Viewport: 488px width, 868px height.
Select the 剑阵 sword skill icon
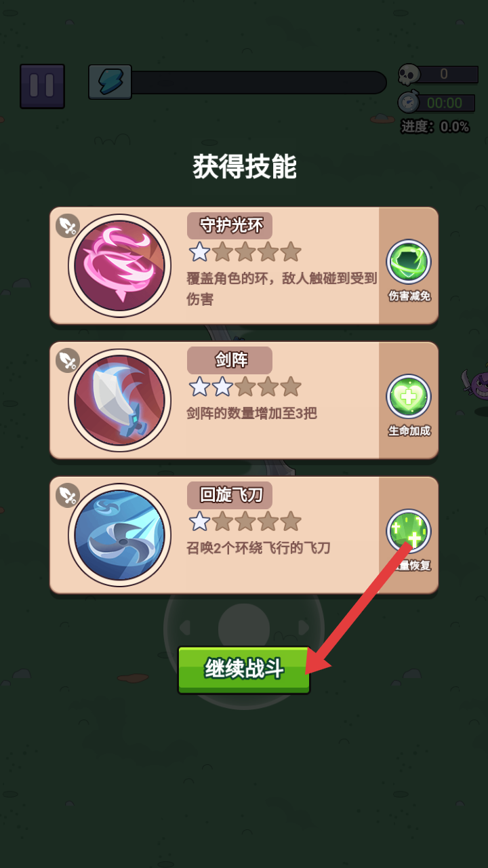pos(120,401)
